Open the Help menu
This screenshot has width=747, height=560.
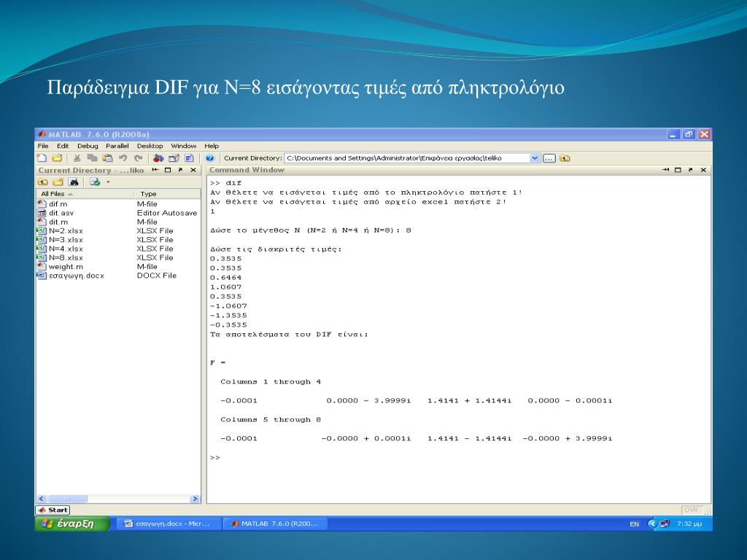pos(212,146)
